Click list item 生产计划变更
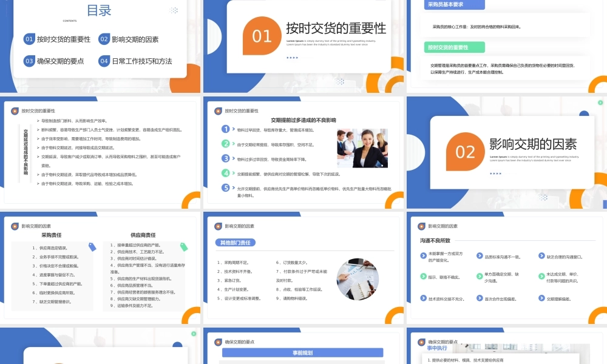 pyautogui.click(x=234, y=290)
